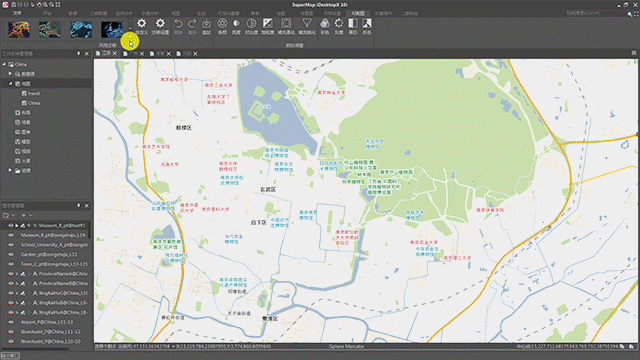Collapse the China workspace root node

4,64
